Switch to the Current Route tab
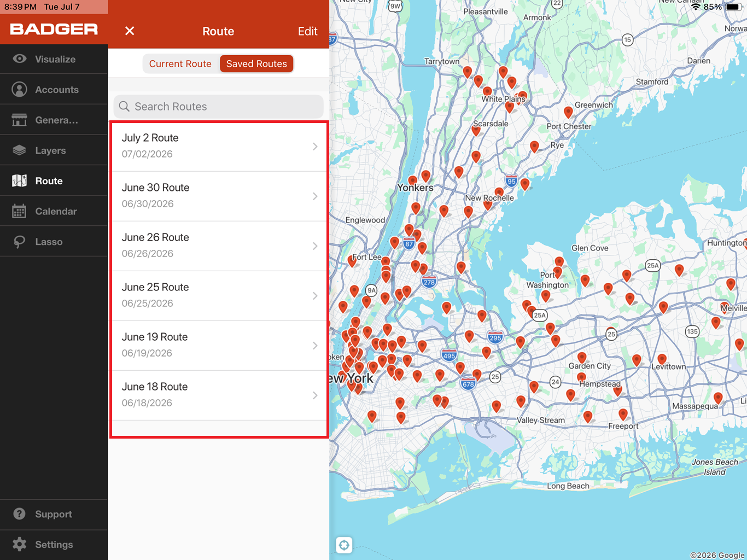Image resolution: width=747 pixels, height=560 pixels. click(180, 63)
